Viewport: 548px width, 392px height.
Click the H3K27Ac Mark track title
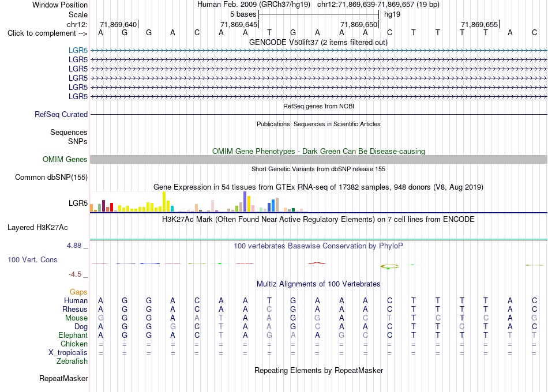(318, 220)
